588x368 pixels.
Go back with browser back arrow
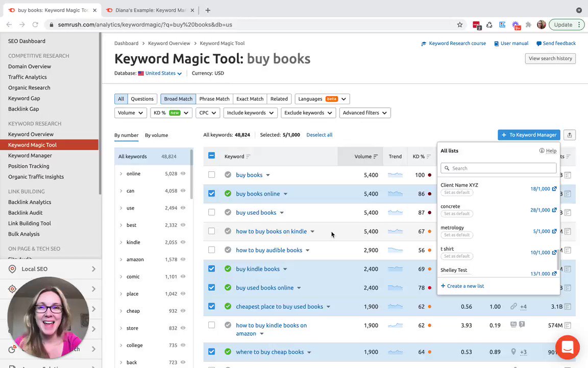(x=9, y=25)
